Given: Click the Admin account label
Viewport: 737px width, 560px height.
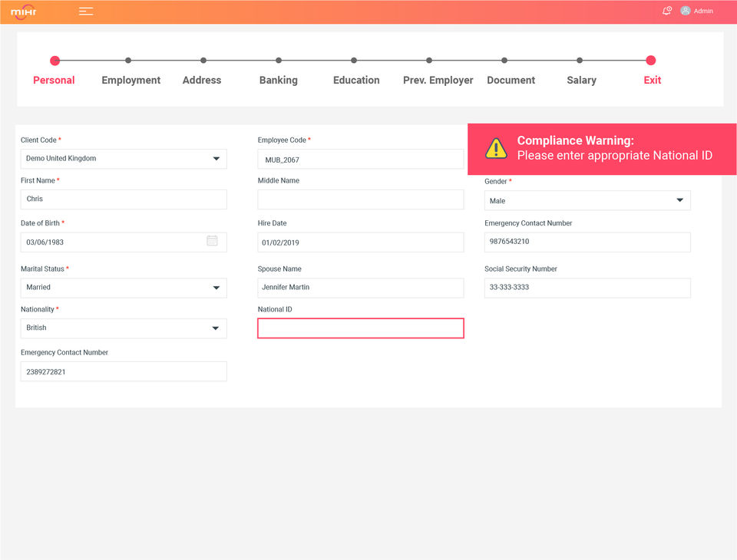Looking at the screenshot, I should pyautogui.click(x=703, y=12).
